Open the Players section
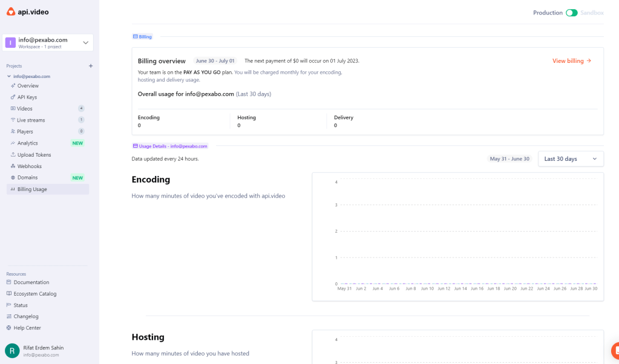 coord(25,131)
